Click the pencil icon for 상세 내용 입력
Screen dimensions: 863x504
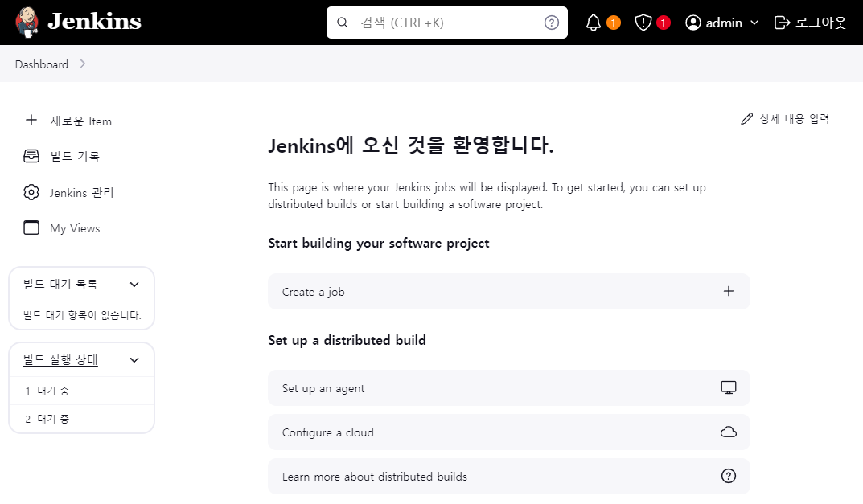point(747,119)
